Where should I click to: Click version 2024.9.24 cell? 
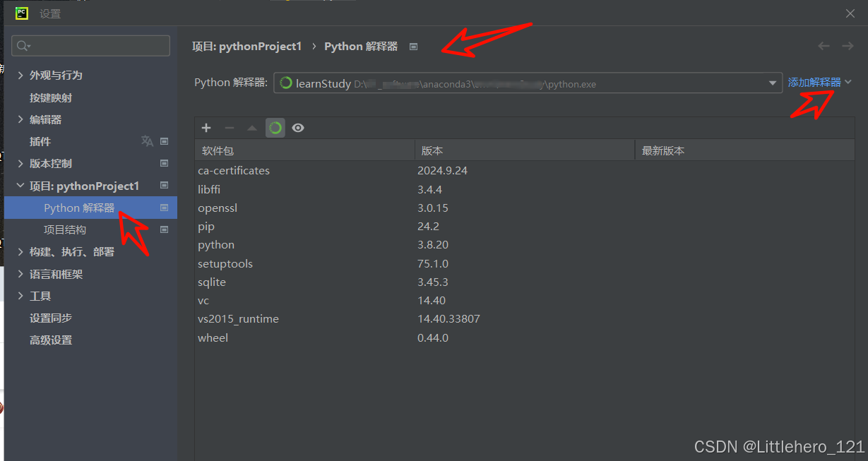pos(442,170)
